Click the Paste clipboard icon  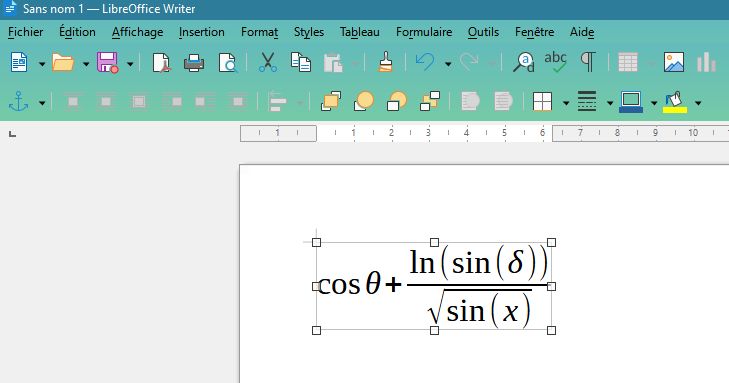(333, 62)
